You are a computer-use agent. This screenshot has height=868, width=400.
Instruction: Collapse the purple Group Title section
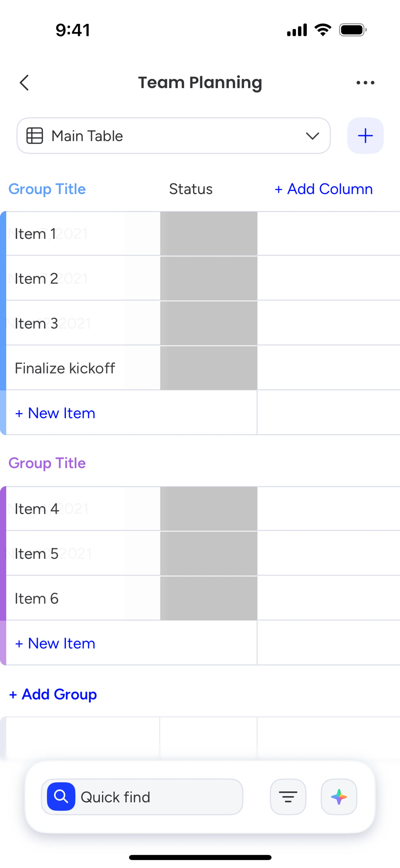47,463
